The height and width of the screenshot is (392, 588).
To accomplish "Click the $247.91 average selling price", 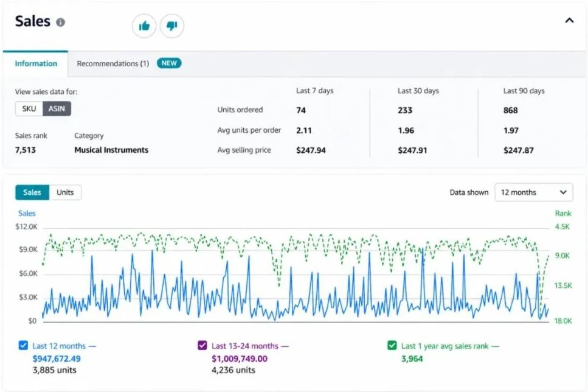I will (x=412, y=150).
